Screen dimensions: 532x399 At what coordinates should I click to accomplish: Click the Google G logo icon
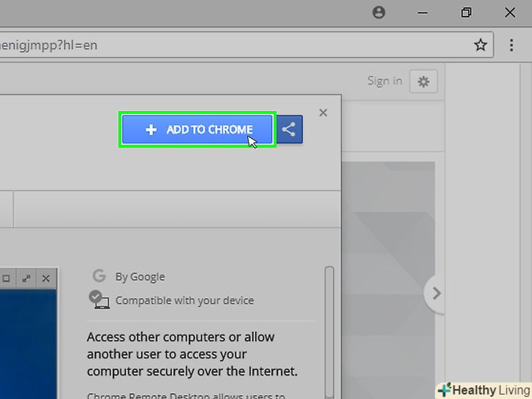tap(99, 275)
